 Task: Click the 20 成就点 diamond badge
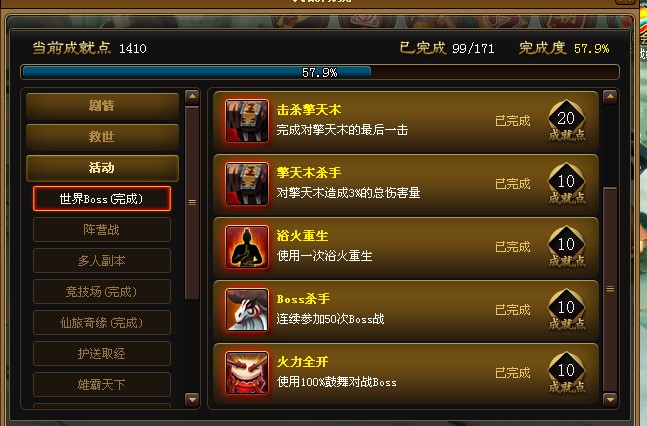(x=567, y=121)
